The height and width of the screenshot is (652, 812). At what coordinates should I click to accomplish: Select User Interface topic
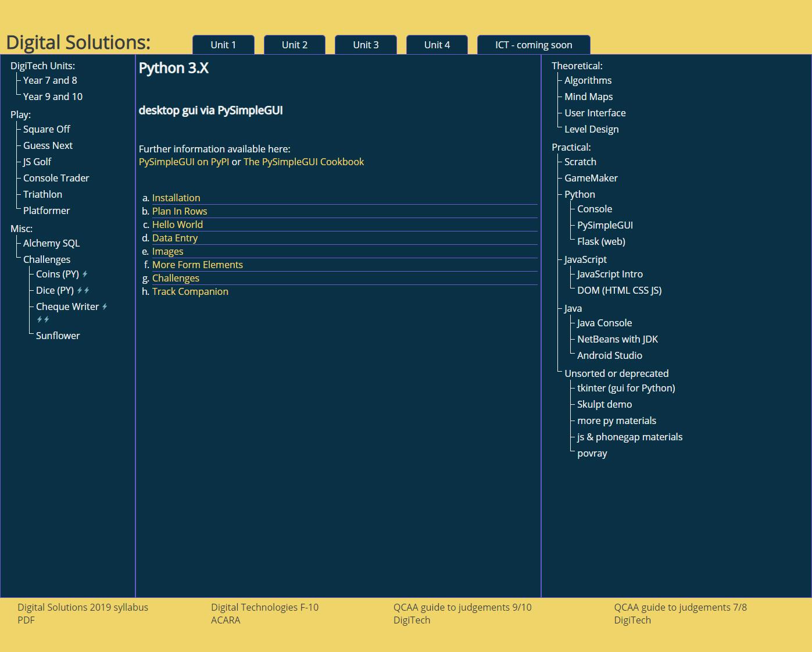click(x=595, y=113)
